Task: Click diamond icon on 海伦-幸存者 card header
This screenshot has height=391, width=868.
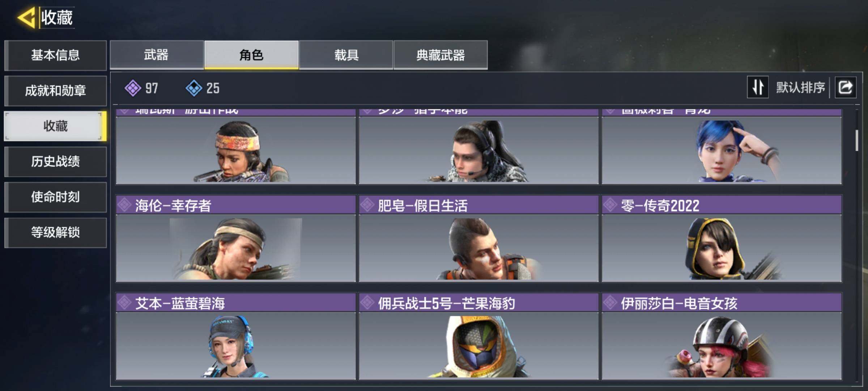Action: point(124,205)
